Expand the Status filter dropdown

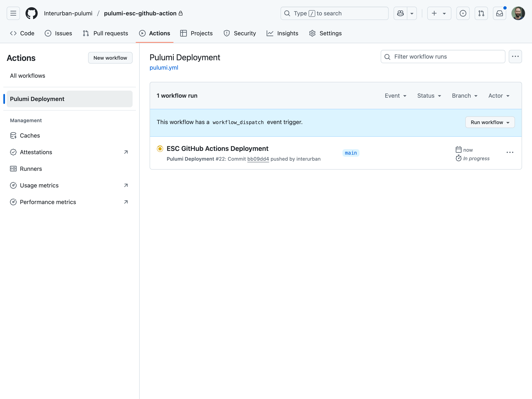[429, 96]
